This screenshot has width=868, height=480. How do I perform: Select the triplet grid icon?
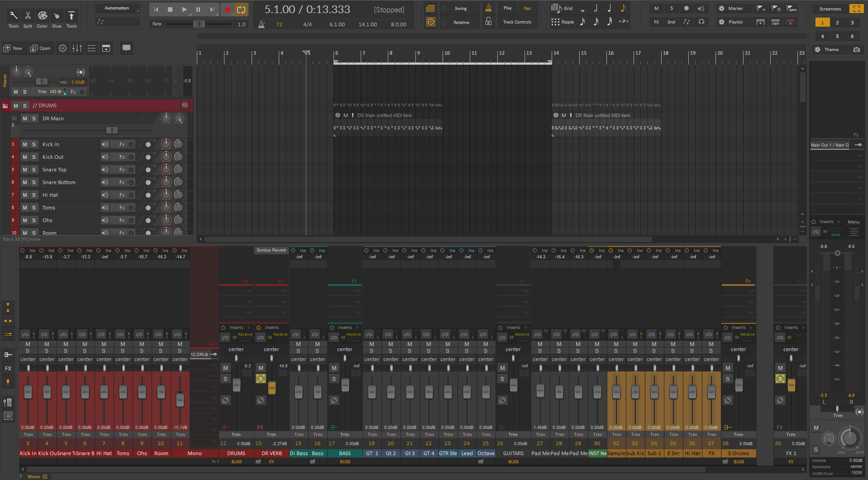pos(623,22)
